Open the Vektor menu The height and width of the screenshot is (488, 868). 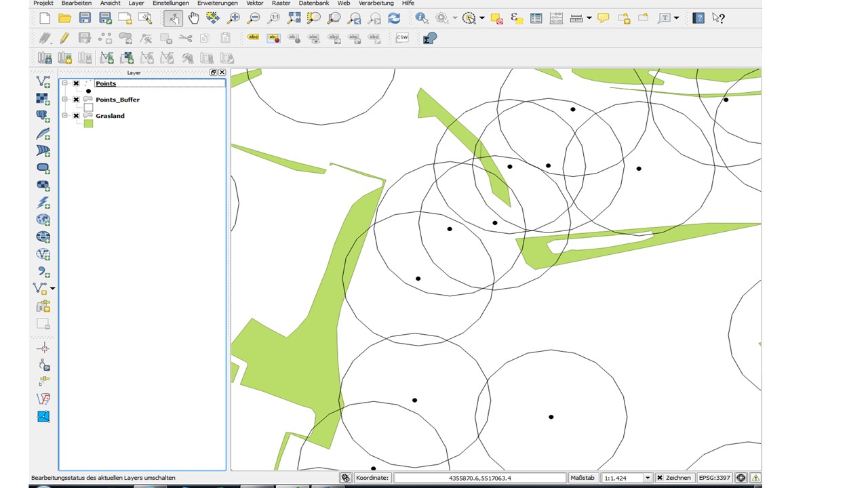[255, 3]
